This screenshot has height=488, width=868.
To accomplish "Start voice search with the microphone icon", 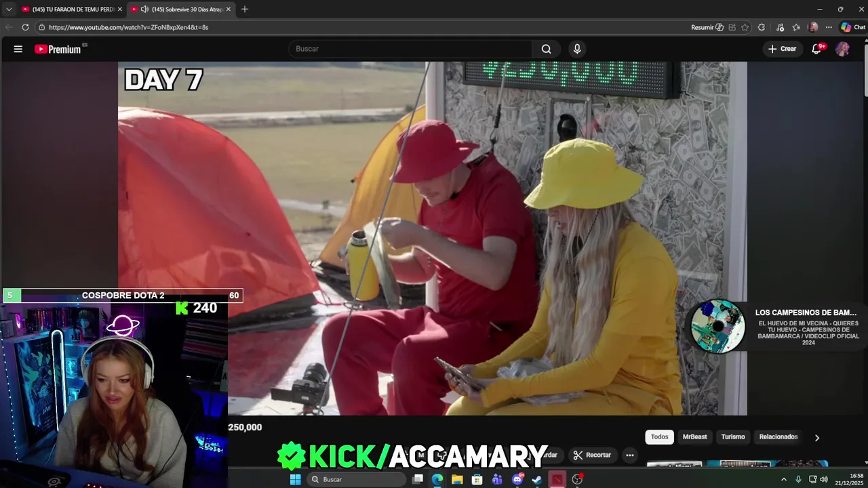I will click(577, 49).
